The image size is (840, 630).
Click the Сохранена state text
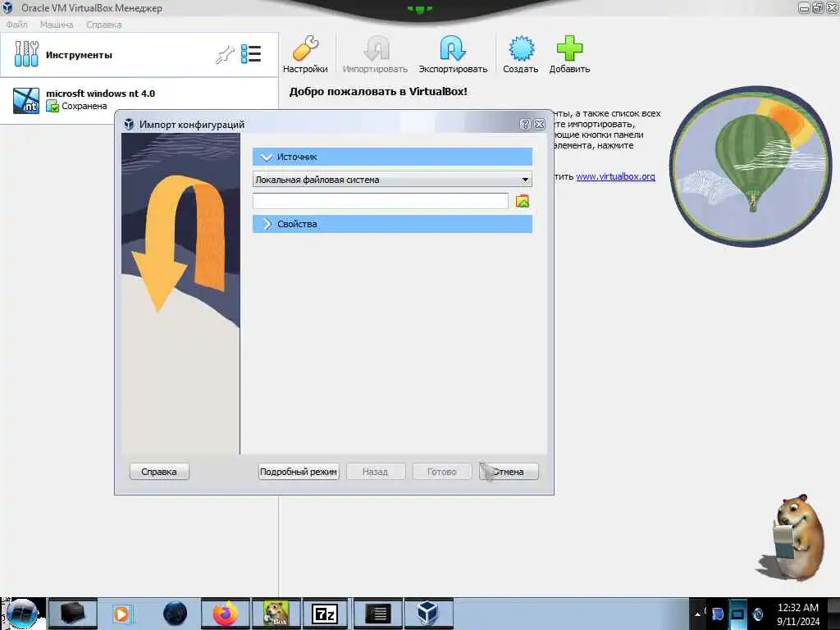tap(84, 106)
